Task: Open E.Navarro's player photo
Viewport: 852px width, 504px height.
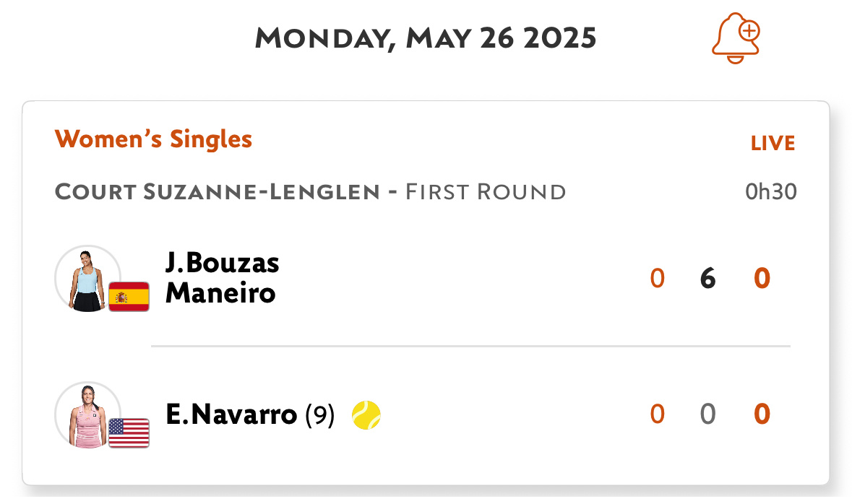Action: pyautogui.click(x=87, y=414)
